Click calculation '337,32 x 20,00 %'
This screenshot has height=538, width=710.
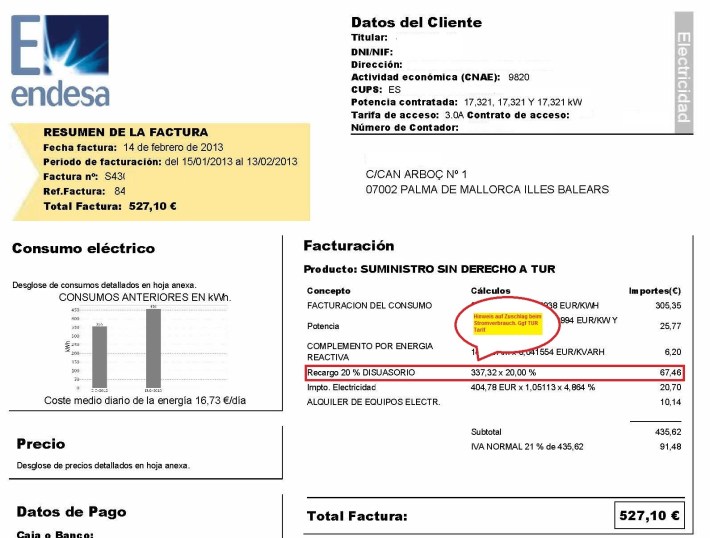tap(503, 373)
